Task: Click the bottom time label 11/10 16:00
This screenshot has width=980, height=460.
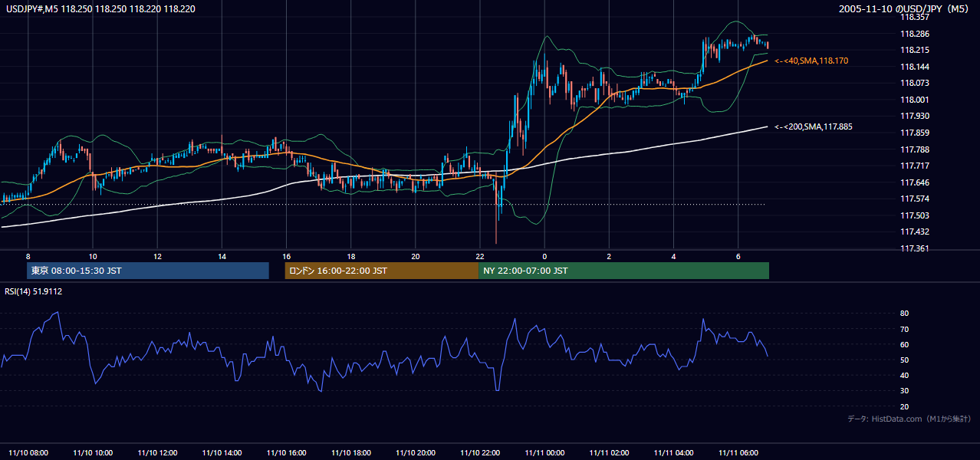Action: click(286, 453)
